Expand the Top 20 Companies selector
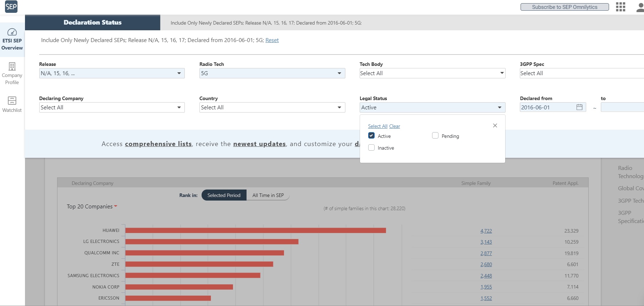This screenshot has width=644, height=306. 92,207
